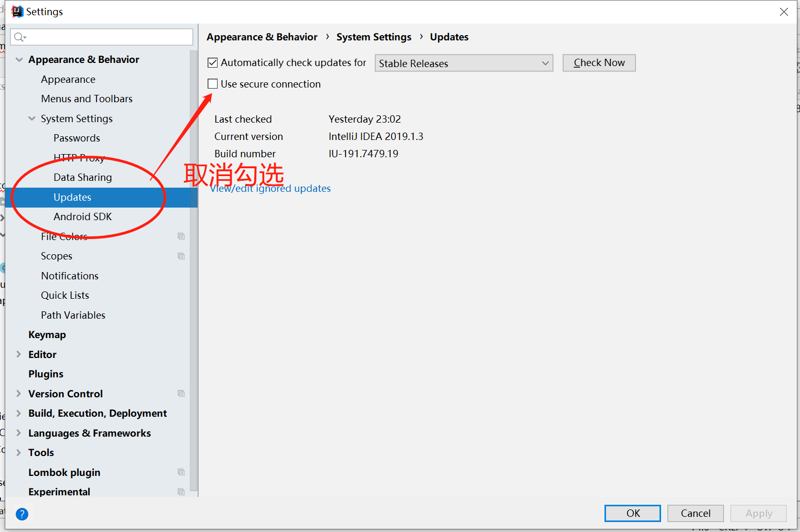The image size is (800, 532).
Task: Collapse the System Settings subtree
Action: (x=31, y=118)
